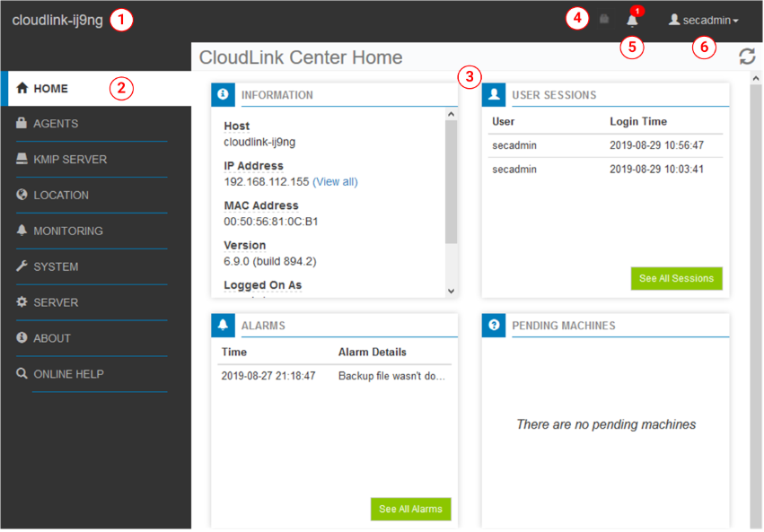Viewport: 764px width, 532px height.
Task: Click the refresh icon near the page title
Action: 747,56
